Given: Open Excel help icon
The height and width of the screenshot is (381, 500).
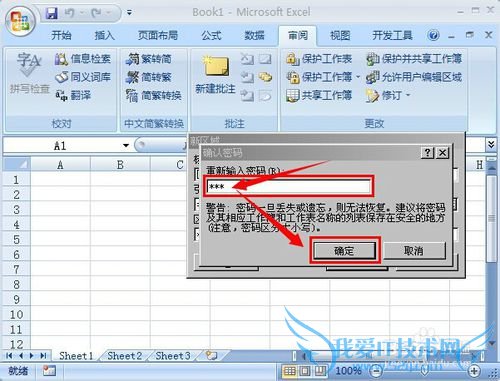Looking at the screenshot, I should pos(433,35).
